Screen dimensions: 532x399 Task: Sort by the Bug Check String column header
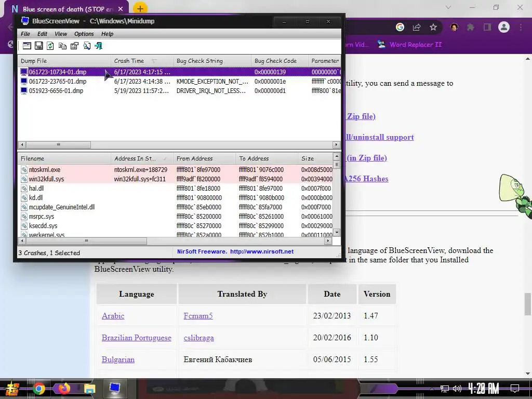[212, 61]
